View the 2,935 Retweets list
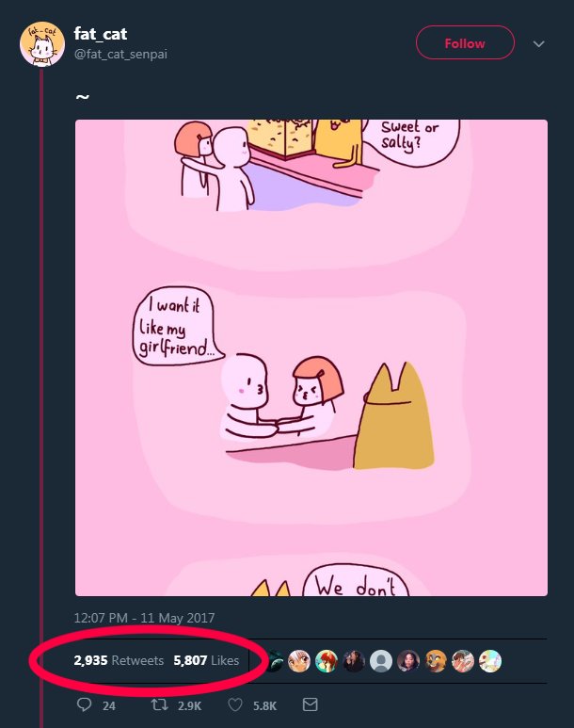Image resolution: width=574 pixels, height=728 pixels. (119, 661)
